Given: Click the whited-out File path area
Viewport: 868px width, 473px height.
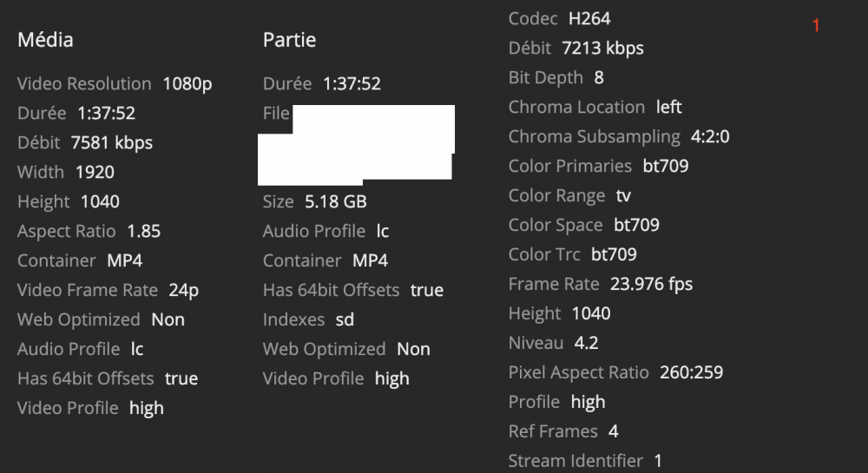Looking at the screenshot, I should (x=356, y=145).
